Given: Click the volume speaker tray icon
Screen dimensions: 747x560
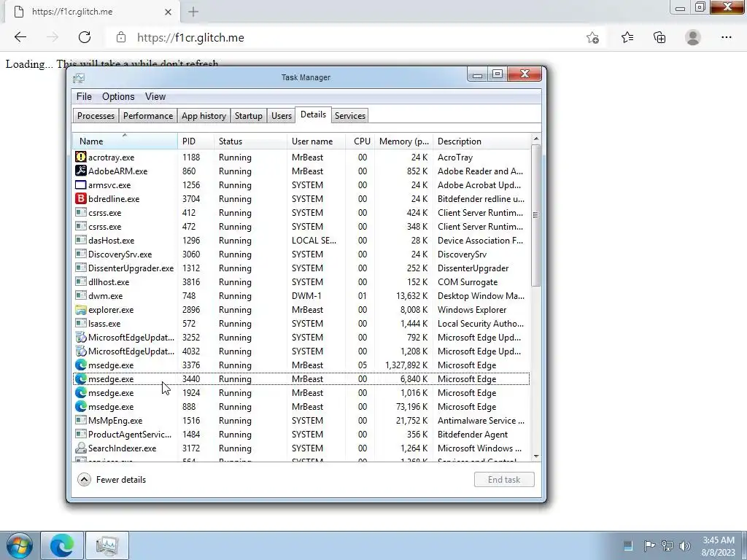Looking at the screenshot, I should pos(685,545).
